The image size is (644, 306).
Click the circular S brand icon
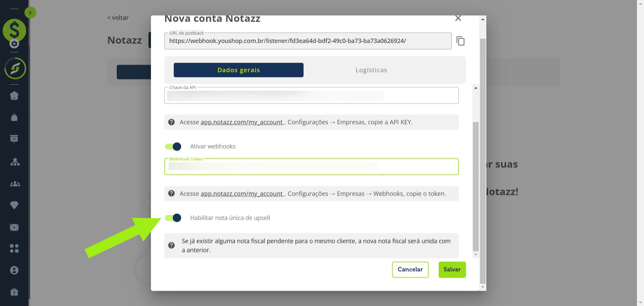[x=15, y=68]
